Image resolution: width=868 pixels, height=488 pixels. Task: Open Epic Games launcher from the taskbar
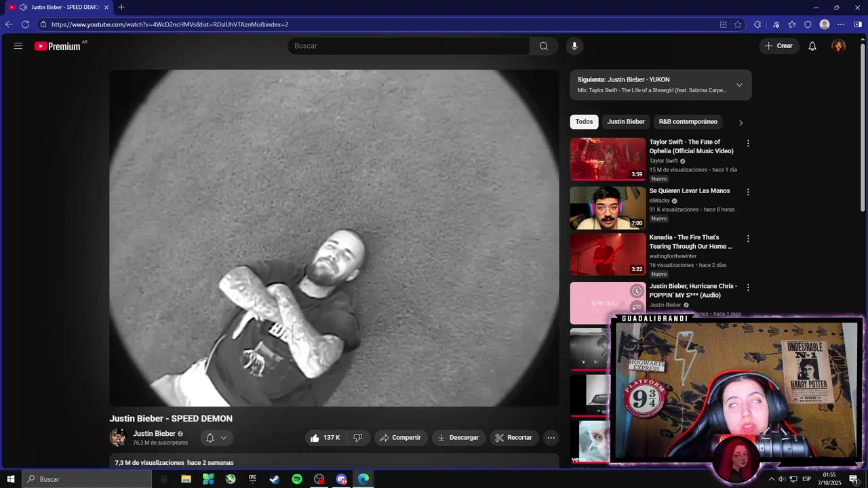[x=252, y=479]
